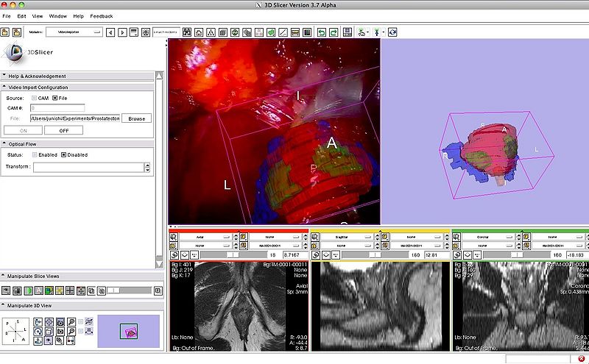Click the Screen layout chooser icon
The width and height of the screenshot is (589, 364).
click(x=348, y=32)
